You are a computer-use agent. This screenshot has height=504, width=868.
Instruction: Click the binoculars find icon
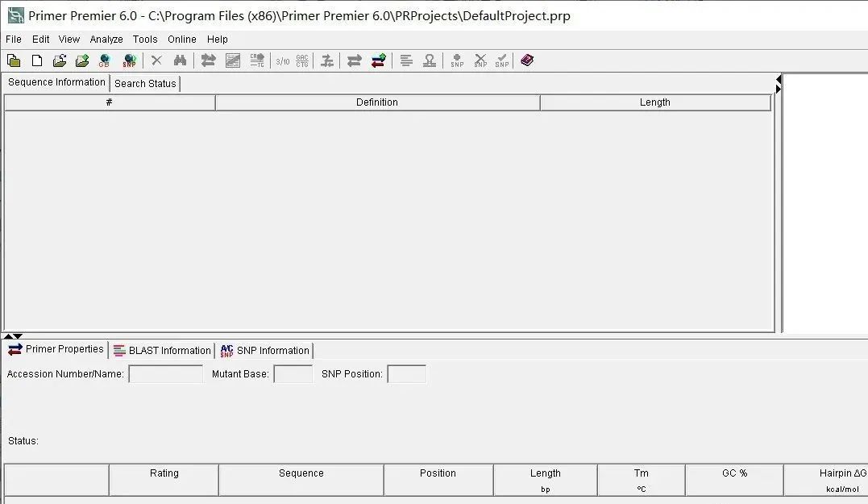tap(180, 60)
